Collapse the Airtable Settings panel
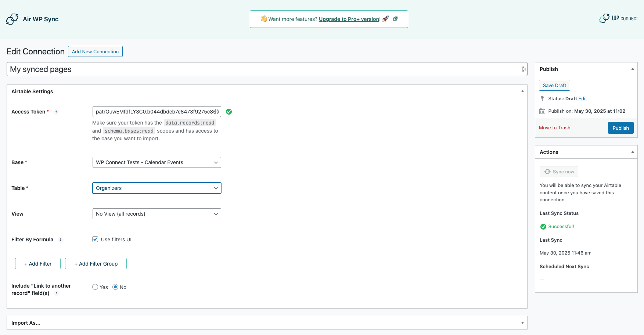Viewport: 644px width, 335px height. pyautogui.click(x=522, y=91)
